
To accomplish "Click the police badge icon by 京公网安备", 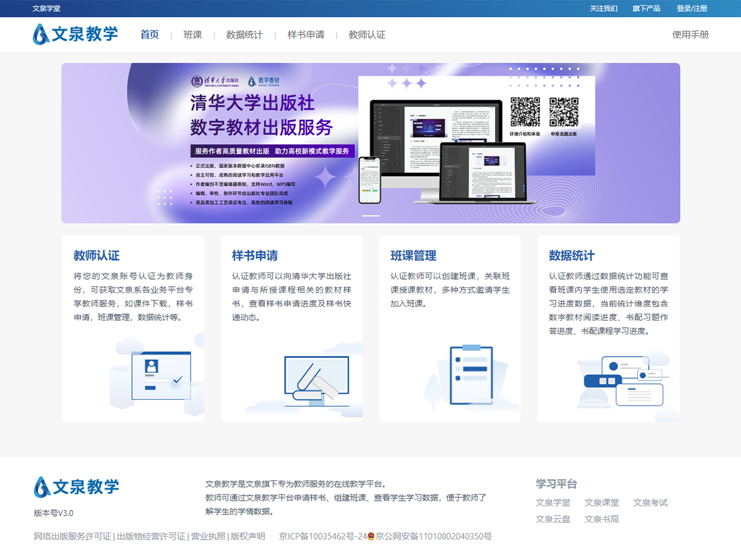I will point(371,536).
